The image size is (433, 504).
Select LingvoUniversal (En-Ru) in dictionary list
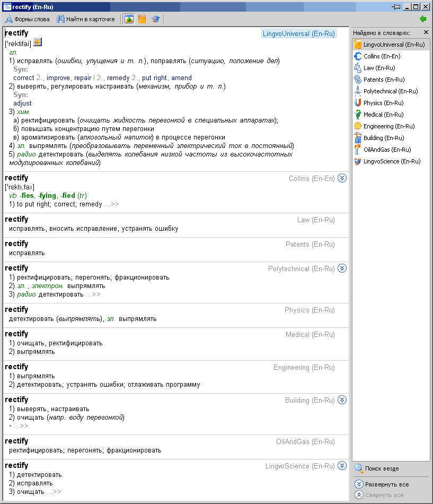click(391, 45)
